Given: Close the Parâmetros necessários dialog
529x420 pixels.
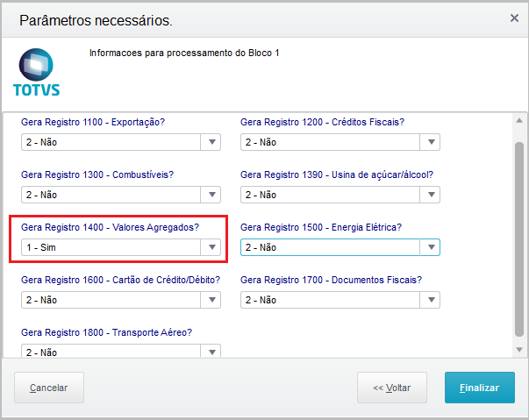Looking at the screenshot, I should coord(514,18).
